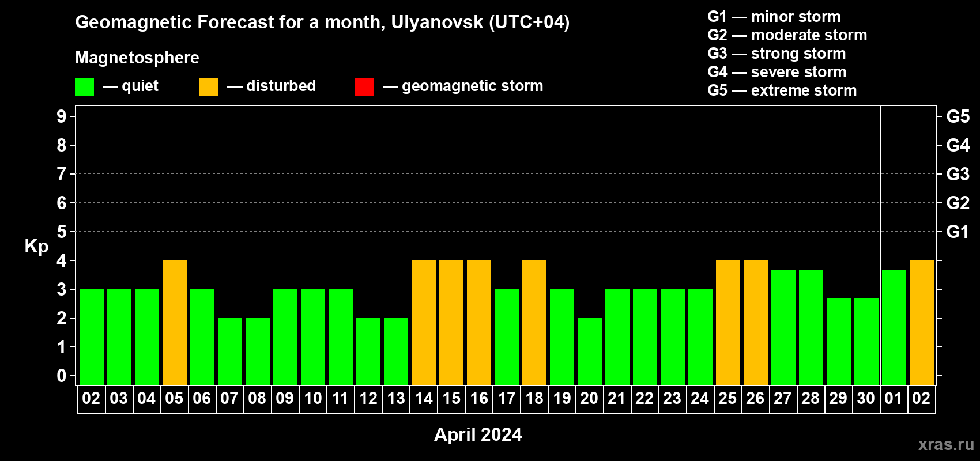Select the orange bar for day 25

pos(728,322)
